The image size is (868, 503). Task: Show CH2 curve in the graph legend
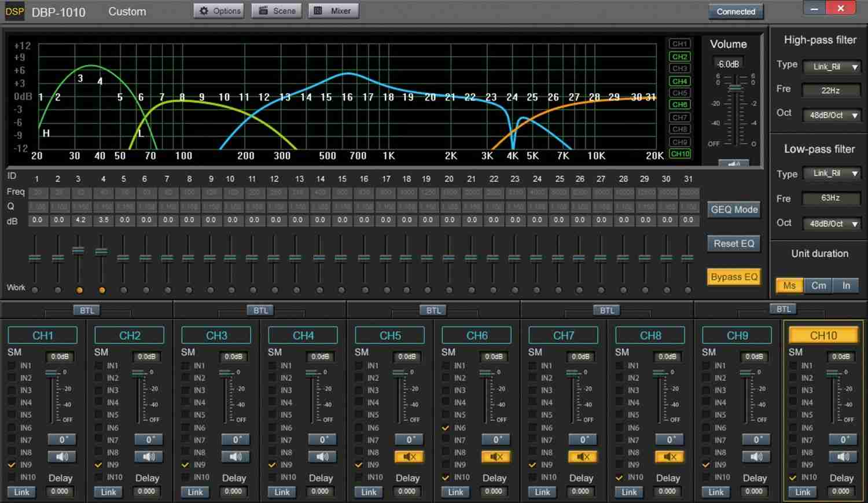(680, 56)
